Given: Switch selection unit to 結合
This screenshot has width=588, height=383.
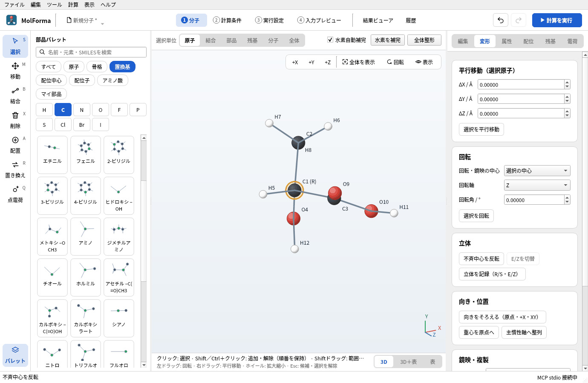Looking at the screenshot, I should (210, 40).
